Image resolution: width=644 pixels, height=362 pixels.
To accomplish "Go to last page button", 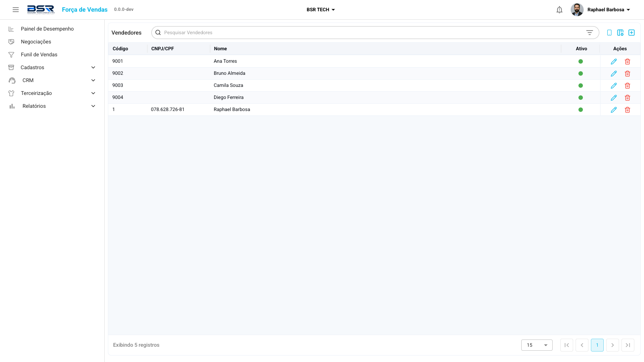I will 628,345.
